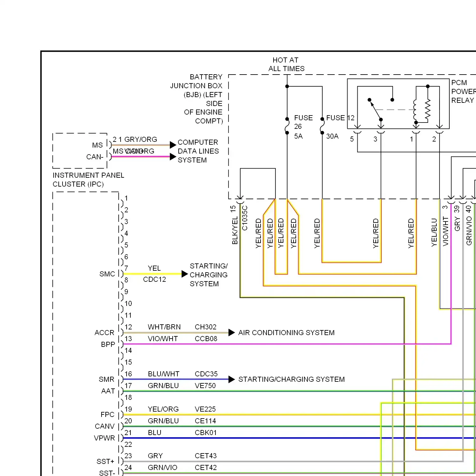476x476 pixels.
Task: Click the CAN- terminal label
Action: [95, 157]
